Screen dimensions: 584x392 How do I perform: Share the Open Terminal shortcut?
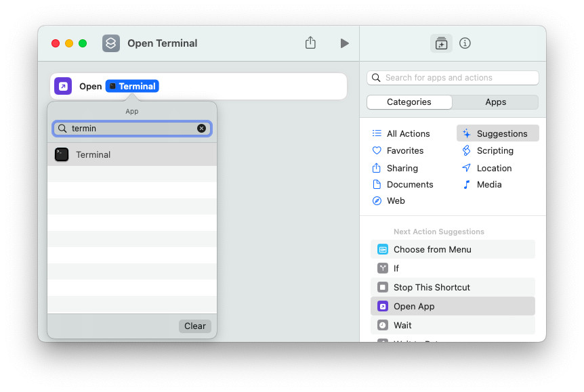click(x=310, y=43)
